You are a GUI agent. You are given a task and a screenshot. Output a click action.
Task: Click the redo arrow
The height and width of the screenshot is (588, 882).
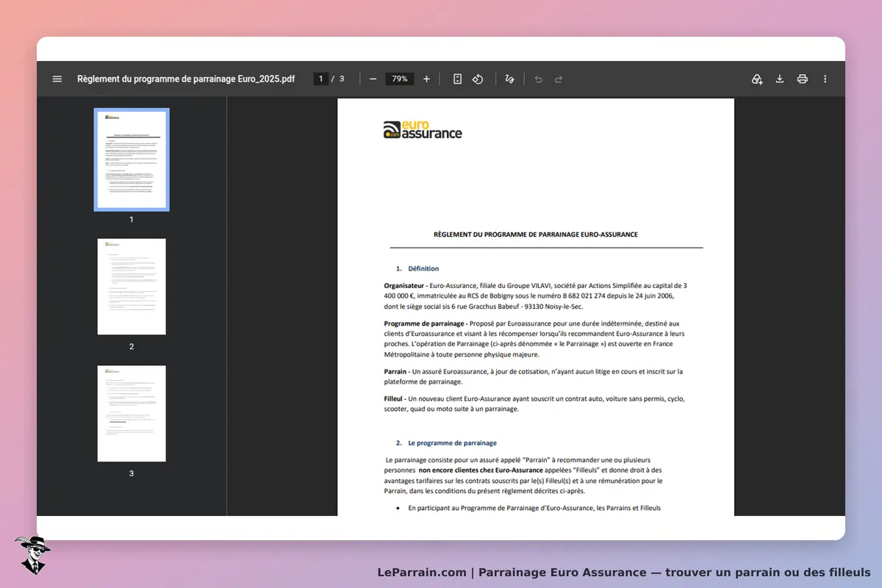click(559, 79)
